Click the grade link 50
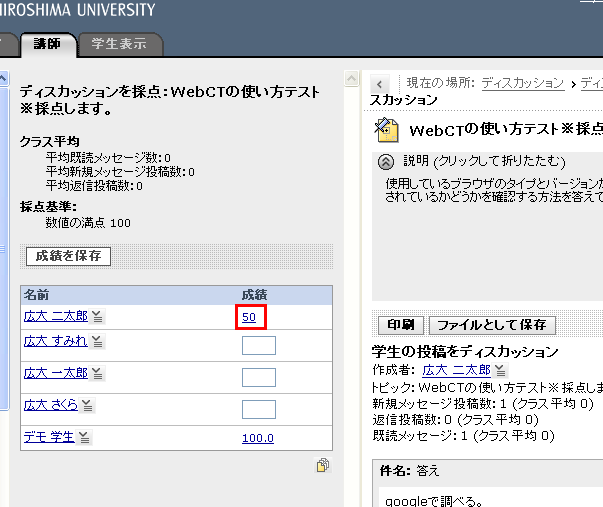Screen dimensions: 603x507 pyautogui.click(x=249, y=317)
